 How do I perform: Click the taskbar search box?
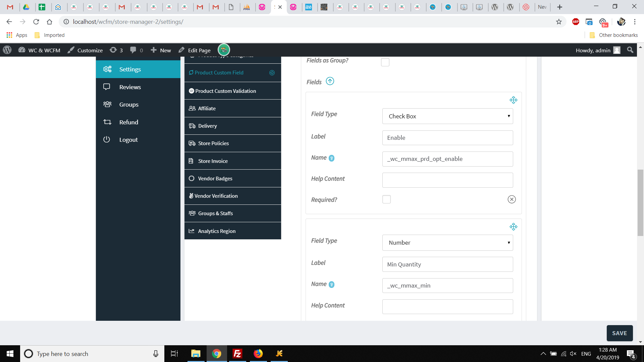(92, 354)
